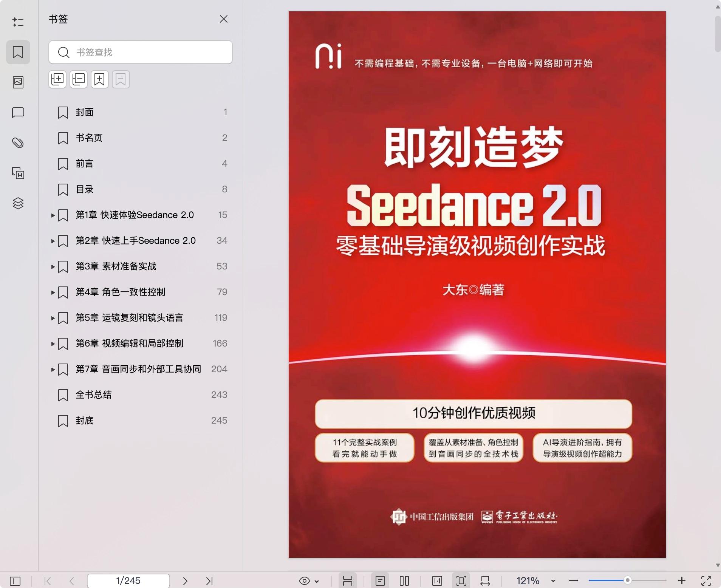Viewport: 721px width, 588px height.
Task: Click page number 79 of 第4章
Action: (222, 292)
